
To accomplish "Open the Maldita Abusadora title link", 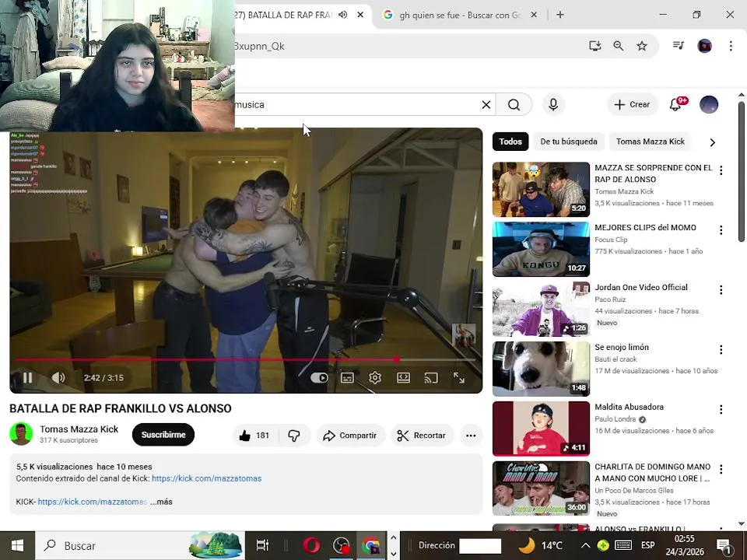I will tap(629, 407).
